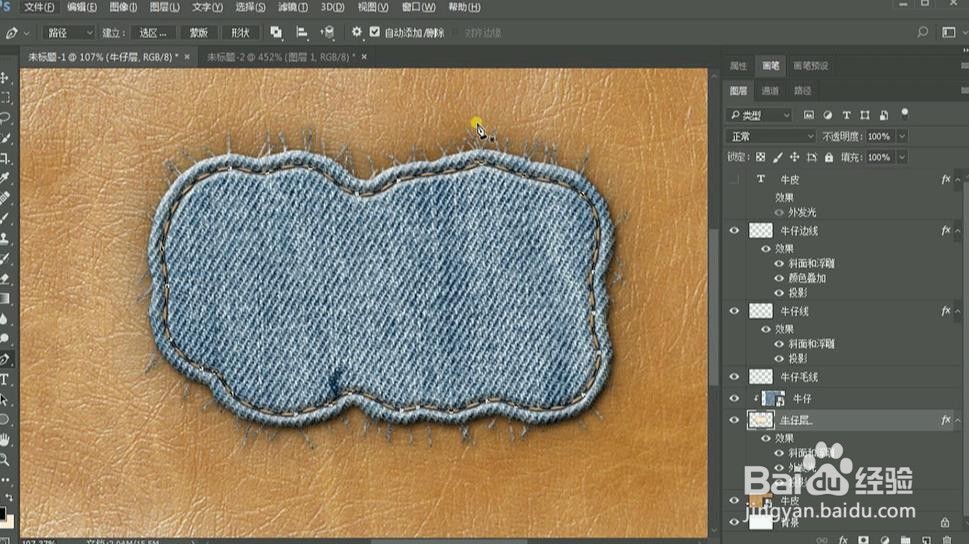This screenshot has height=544, width=969.
Task: Open the 图层(L) menu
Action: click(x=164, y=7)
